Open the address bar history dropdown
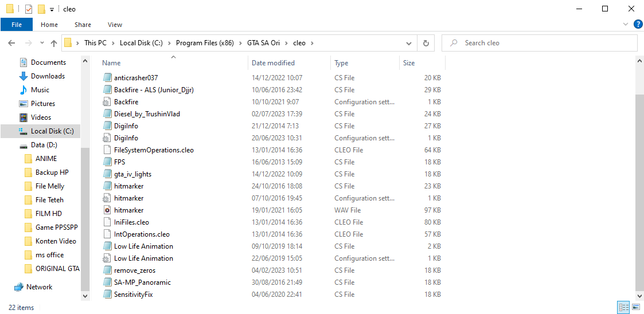The image size is (644, 314). [x=409, y=42]
